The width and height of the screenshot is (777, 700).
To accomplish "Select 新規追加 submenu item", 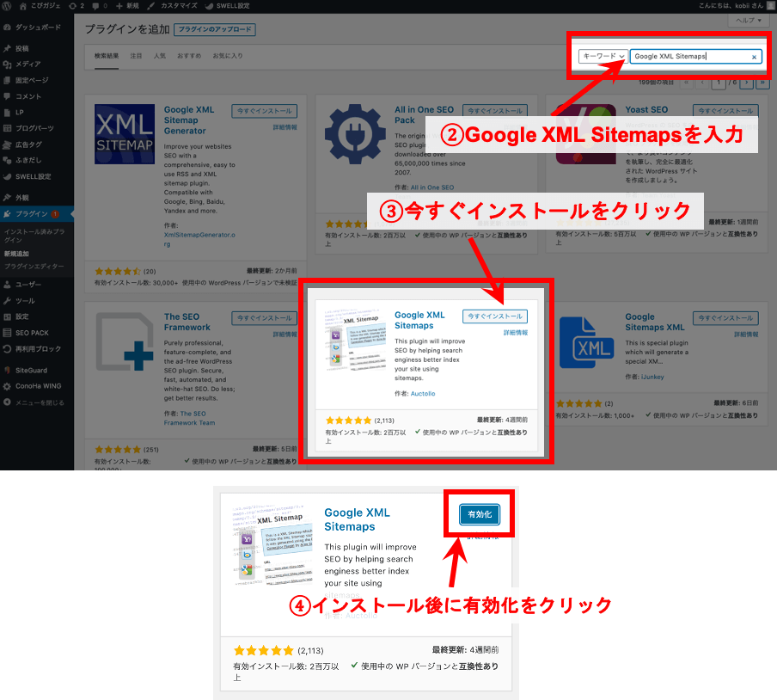I will click(16, 254).
